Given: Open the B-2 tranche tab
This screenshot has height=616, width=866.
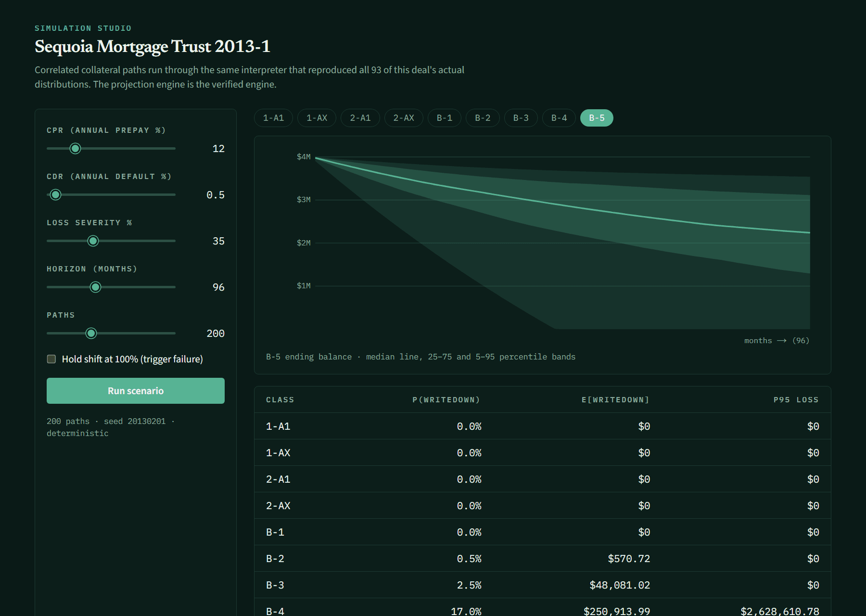Looking at the screenshot, I should coord(483,118).
